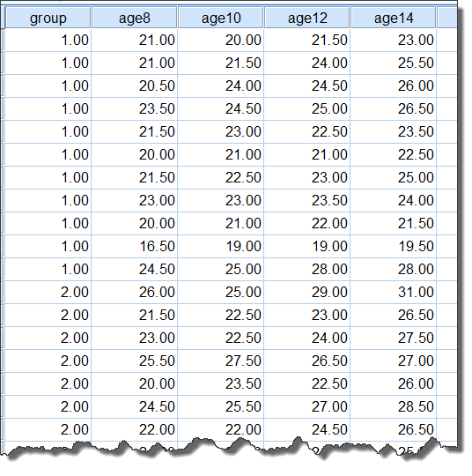Image resolution: width=472 pixels, height=476 pixels.
Task: Click age10 cell with value 24.50
Action: click(x=221, y=108)
